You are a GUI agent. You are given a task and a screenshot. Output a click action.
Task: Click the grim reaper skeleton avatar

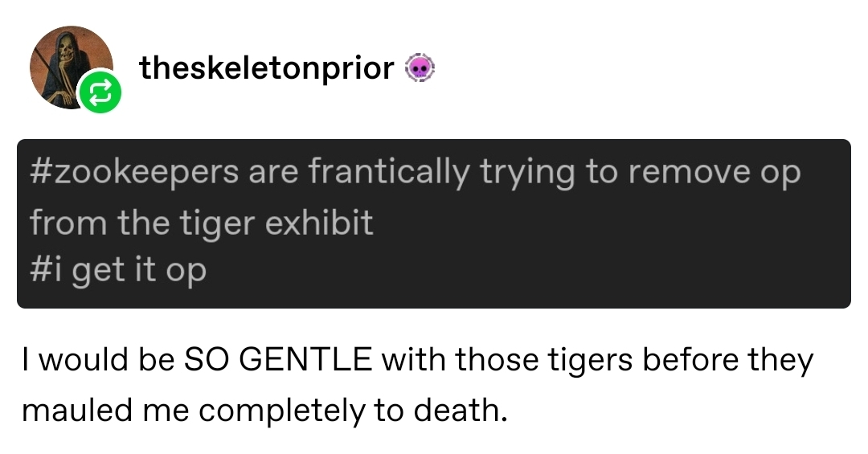[x=68, y=64]
